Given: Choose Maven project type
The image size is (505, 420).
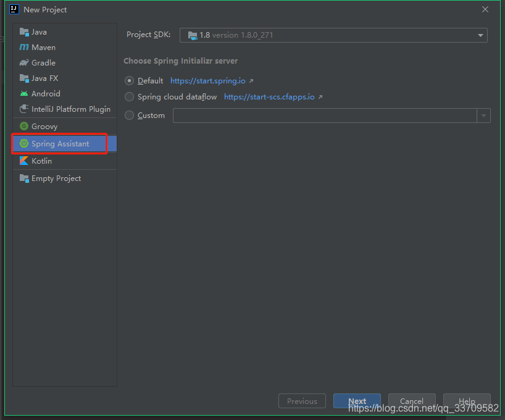Looking at the screenshot, I should click(65, 48).
